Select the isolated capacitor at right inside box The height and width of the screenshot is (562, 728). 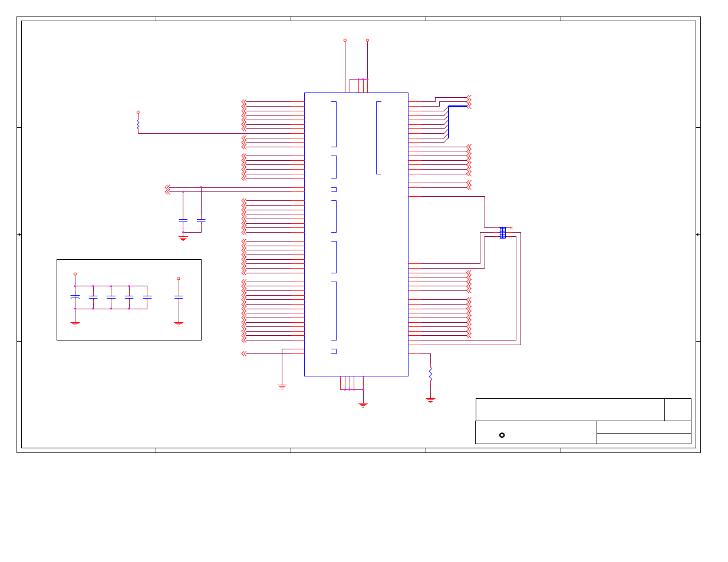coord(179,297)
